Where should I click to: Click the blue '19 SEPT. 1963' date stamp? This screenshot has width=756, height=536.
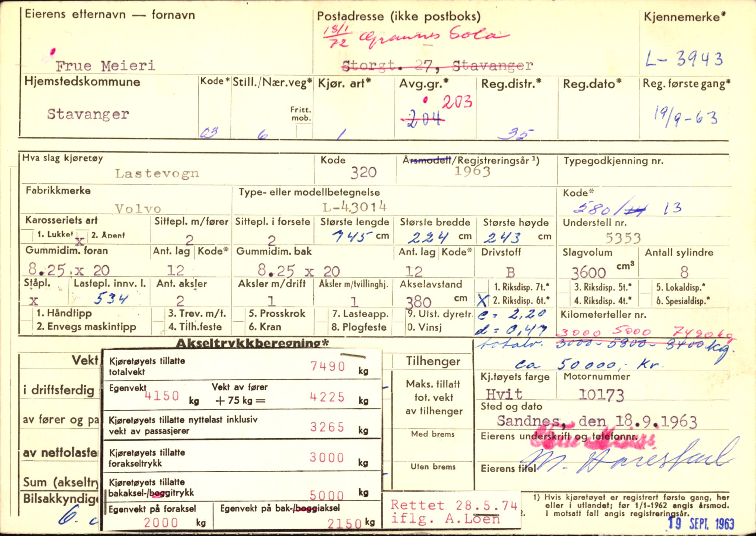coord(701,523)
